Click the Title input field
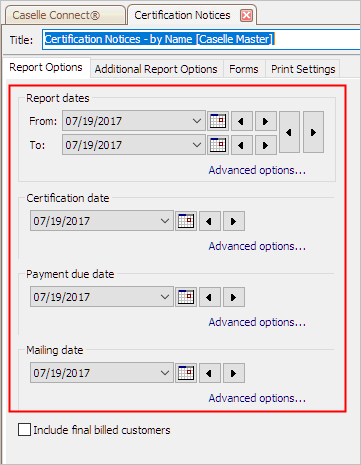This screenshot has width=361, height=465. point(201,39)
